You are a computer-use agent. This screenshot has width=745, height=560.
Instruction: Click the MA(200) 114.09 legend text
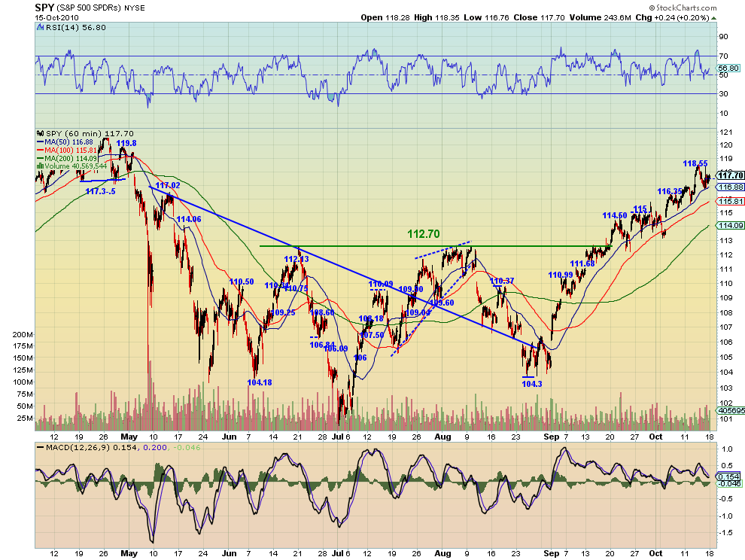[x=71, y=158]
